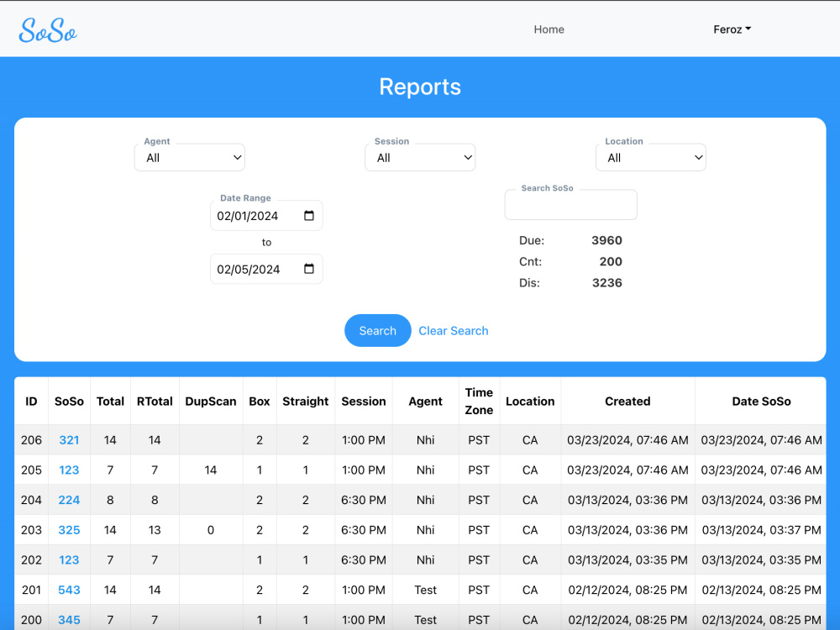Focus the Search SoSo input box
Image resolution: width=840 pixels, height=630 pixels.
click(571, 205)
